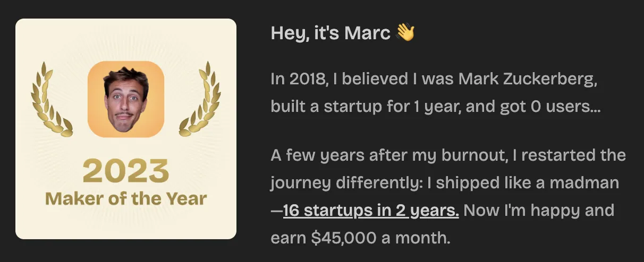Open the "16 startups in 2 years." link
Viewport: 644px width, 262px height.
(x=371, y=210)
